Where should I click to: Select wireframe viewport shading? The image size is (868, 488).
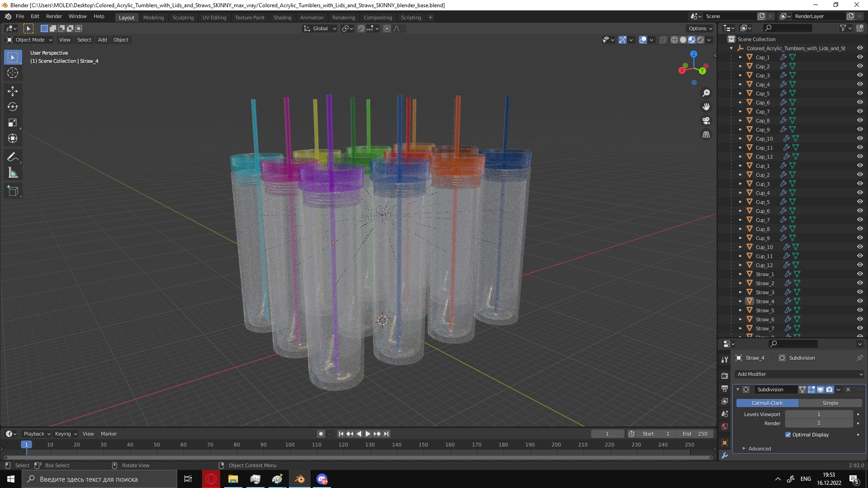(675, 40)
